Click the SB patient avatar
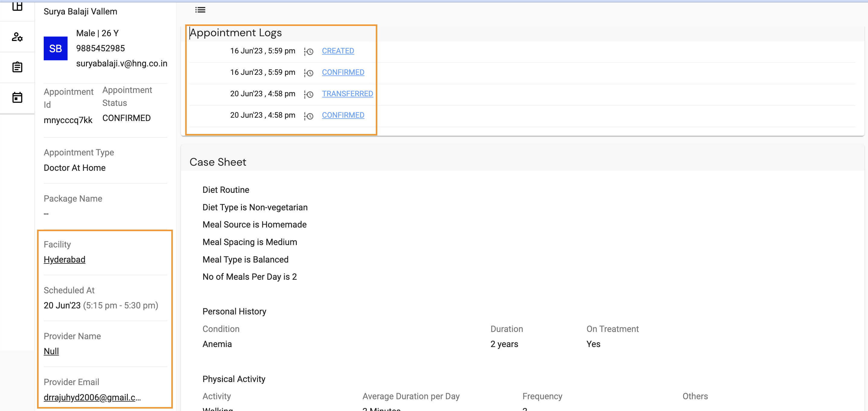The width and height of the screenshot is (868, 411). (55, 49)
